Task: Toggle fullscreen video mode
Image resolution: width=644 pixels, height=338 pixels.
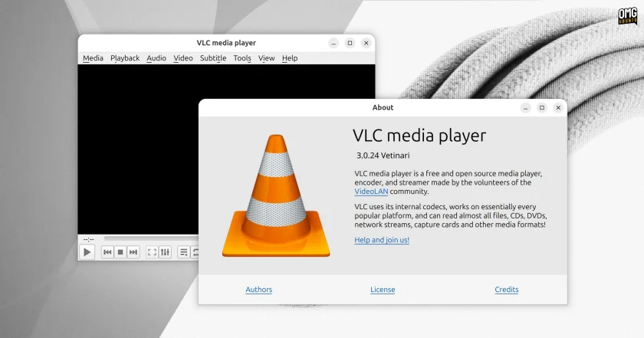Action: click(152, 252)
